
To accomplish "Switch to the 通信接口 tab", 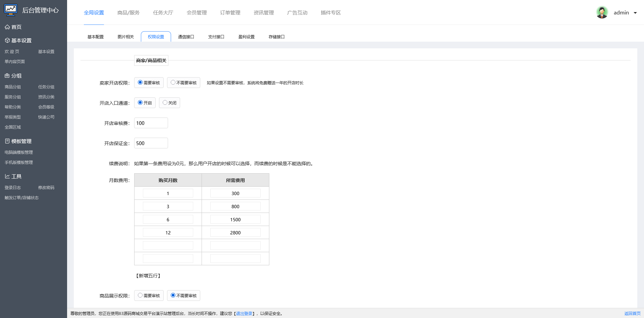I will [186, 37].
